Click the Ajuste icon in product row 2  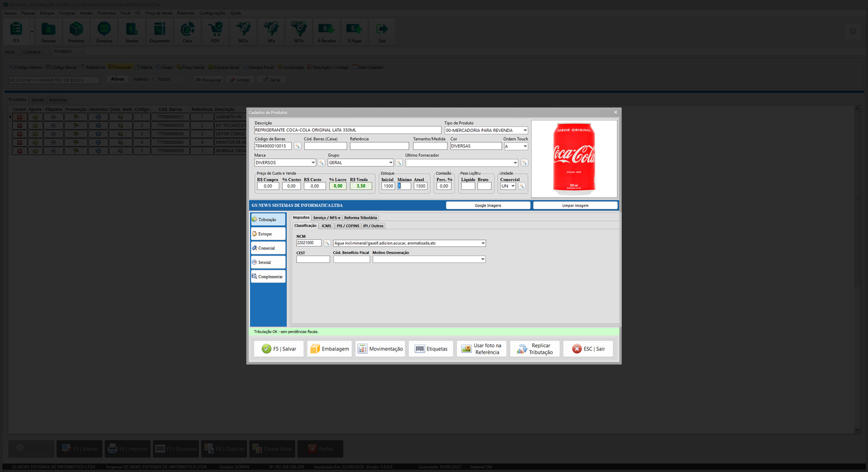click(35, 125)
